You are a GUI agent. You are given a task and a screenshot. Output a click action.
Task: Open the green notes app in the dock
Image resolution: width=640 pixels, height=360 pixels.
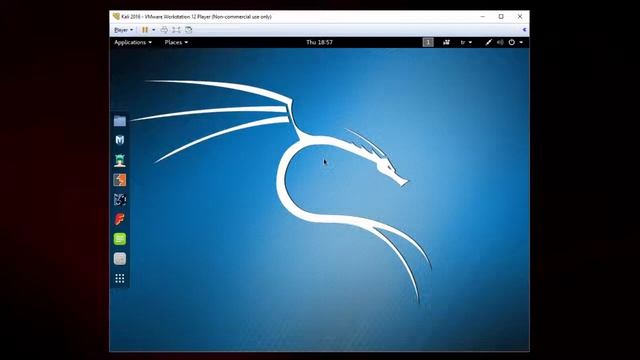click(x=120, y=239)
